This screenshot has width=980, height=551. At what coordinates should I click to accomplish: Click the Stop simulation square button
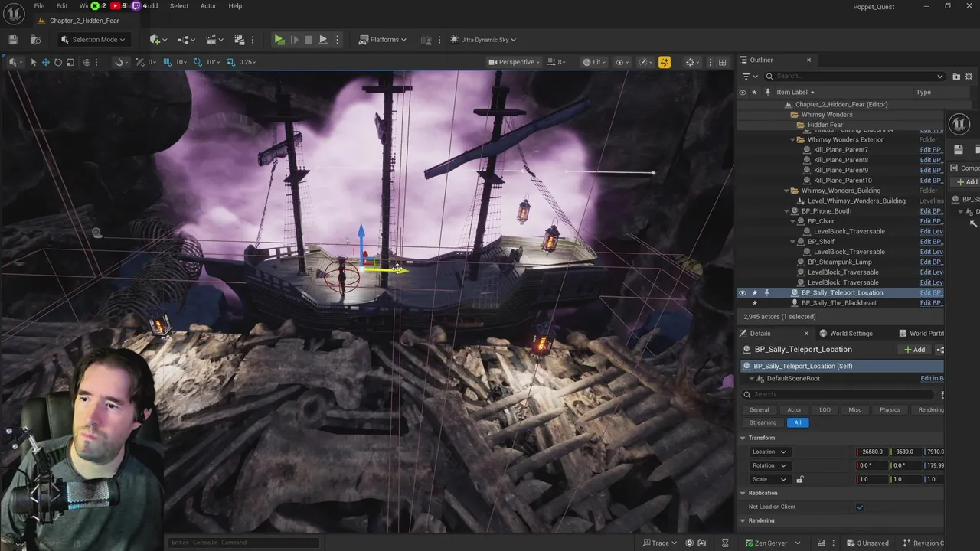309,40
